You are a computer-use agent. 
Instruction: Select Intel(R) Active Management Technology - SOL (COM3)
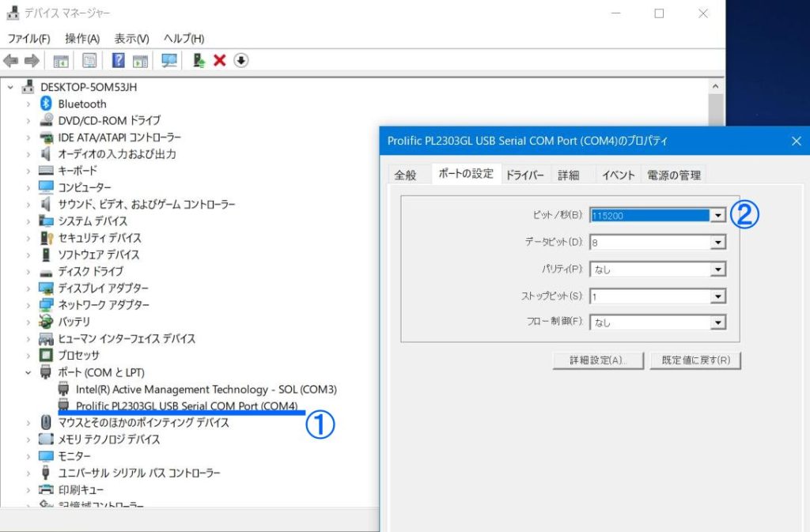[x=206, y=390]
